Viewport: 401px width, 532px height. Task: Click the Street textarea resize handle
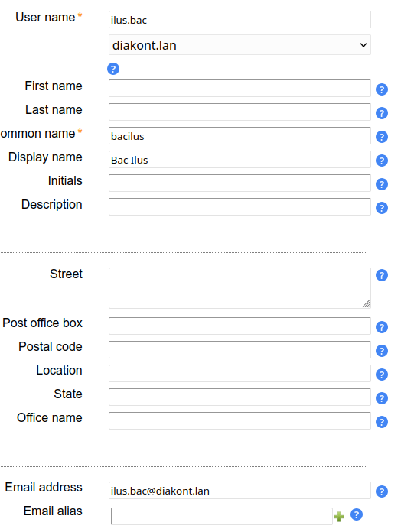coord(366,303)
